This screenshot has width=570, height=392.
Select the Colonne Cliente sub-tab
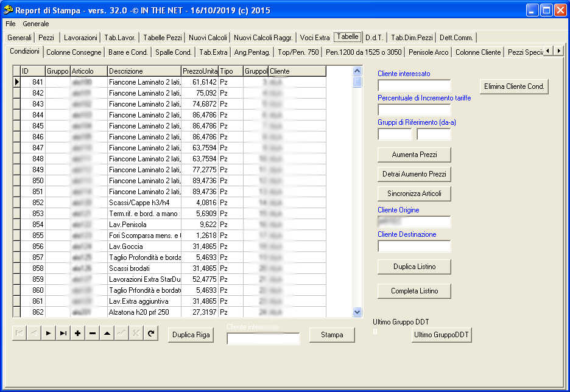click(478, 52)
